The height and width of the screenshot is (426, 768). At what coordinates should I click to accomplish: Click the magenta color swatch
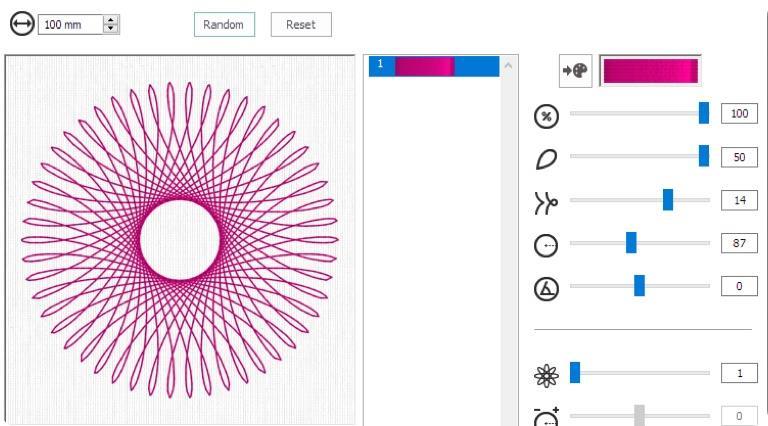[650, 71]
